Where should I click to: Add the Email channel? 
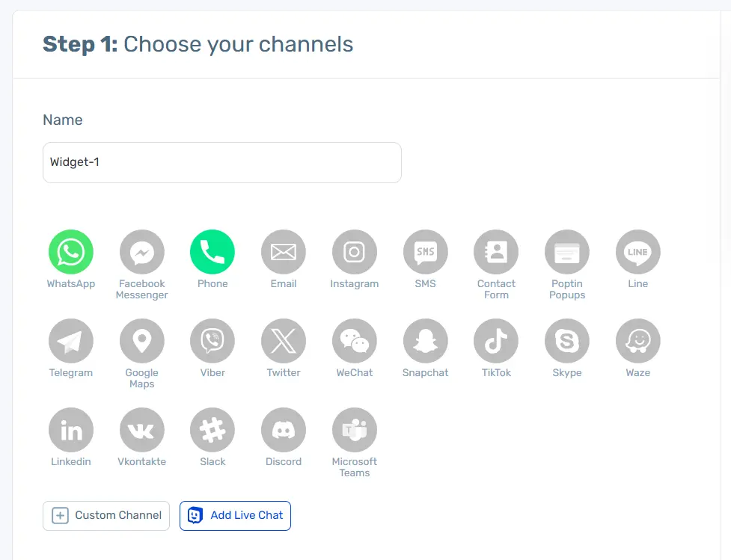[284, 252]
